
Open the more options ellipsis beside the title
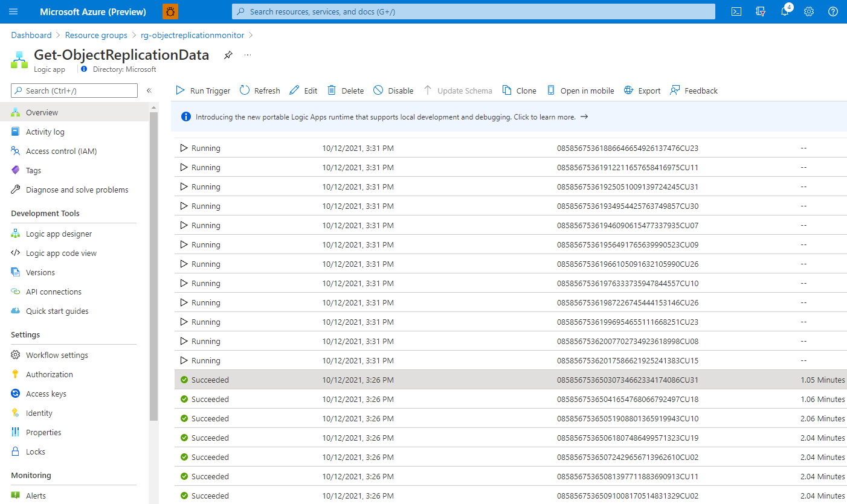point(248,55)
